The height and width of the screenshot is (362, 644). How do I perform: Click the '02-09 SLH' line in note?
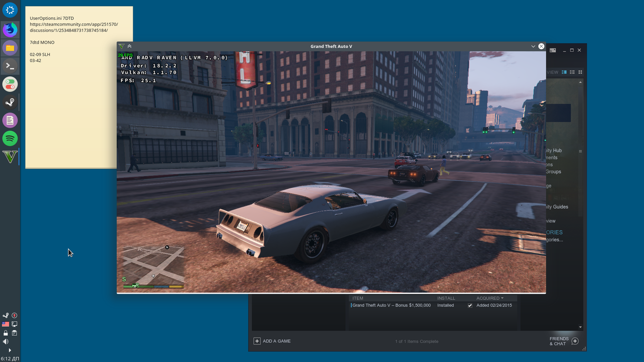tap(40, 54)
